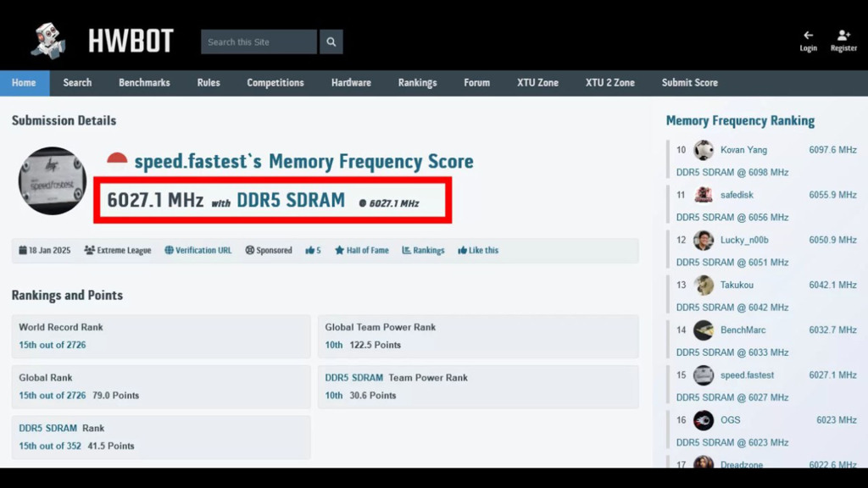The width and height of the screenshot is (868, 488).
Task: Click the Hall of Fame star icon
Action: click(x=339, y=250)
